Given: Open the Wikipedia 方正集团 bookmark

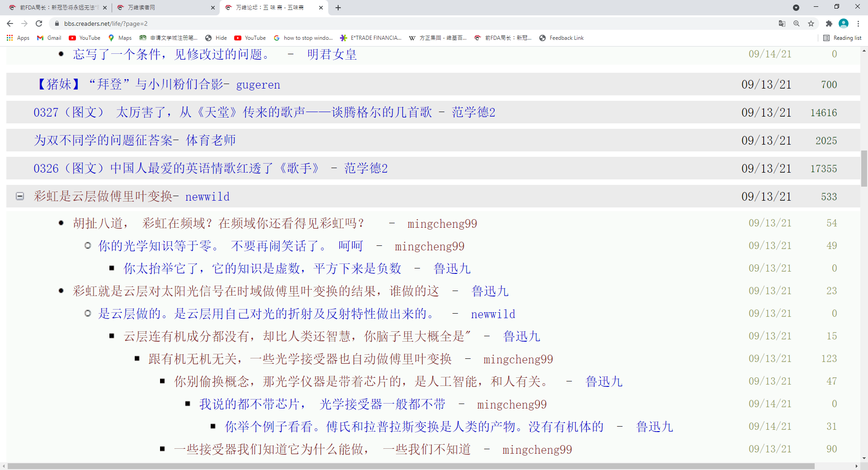Looking at the screenshot, I should tap(438, 38).
